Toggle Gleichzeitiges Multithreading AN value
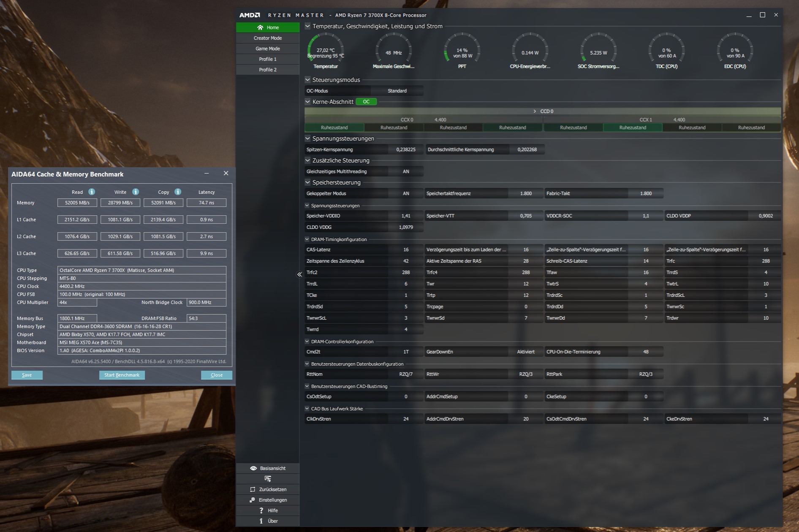 tap(406, 171)
